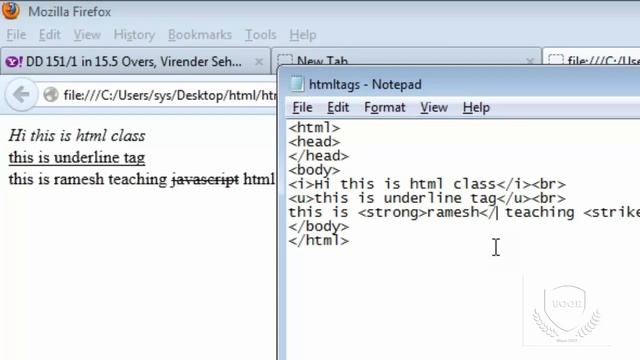
Task: Click the </body> line in Notepad
Action: (x=319, y=226)
